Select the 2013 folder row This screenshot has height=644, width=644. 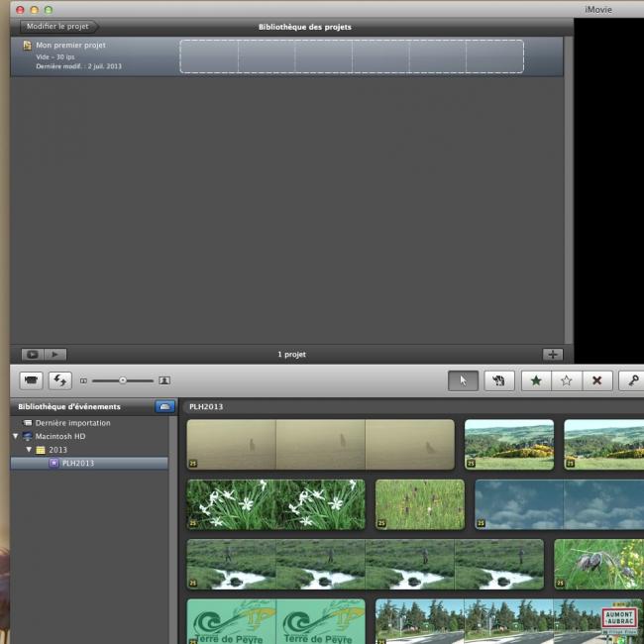click(89, 450)
